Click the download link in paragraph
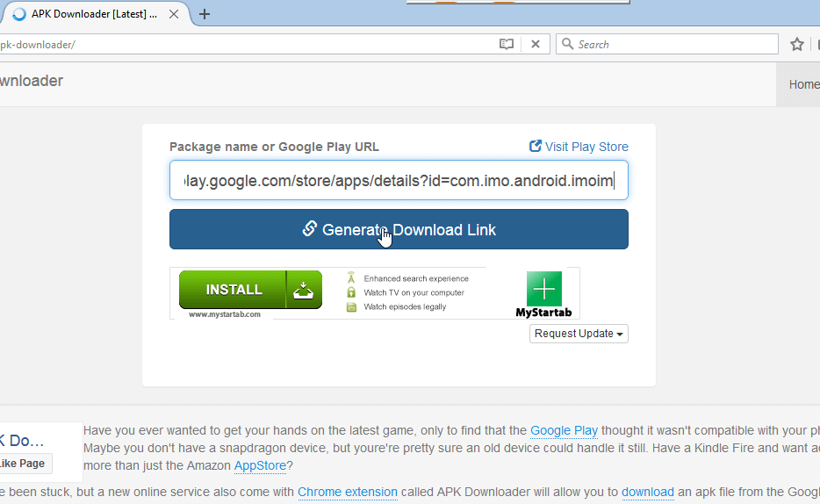The height and width of the screenshot is (504, 820). [x=647, y=492]
